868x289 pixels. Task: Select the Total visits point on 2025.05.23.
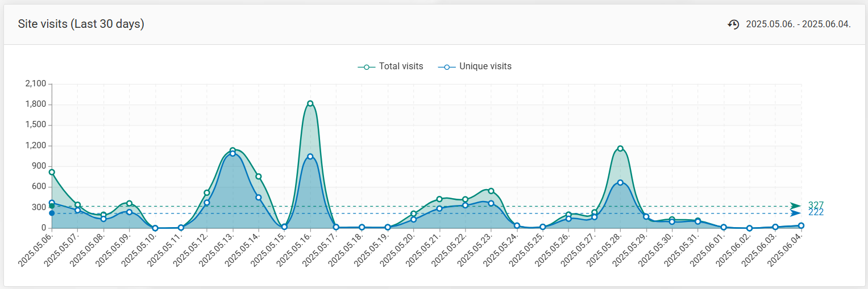pos(491,191)
